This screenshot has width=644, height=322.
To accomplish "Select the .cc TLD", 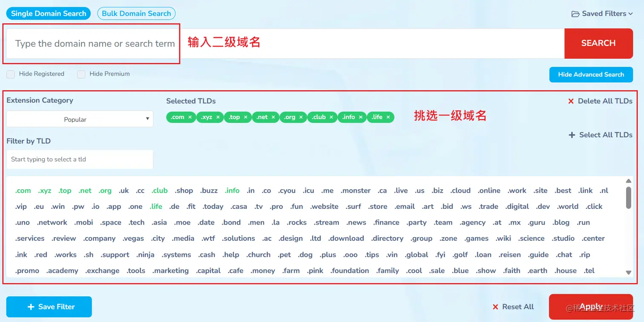I will (x=140, y=191).
